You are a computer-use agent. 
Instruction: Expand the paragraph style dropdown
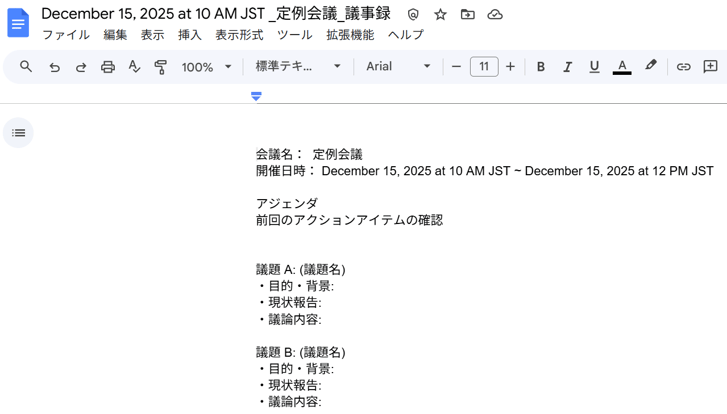point(298,67)
